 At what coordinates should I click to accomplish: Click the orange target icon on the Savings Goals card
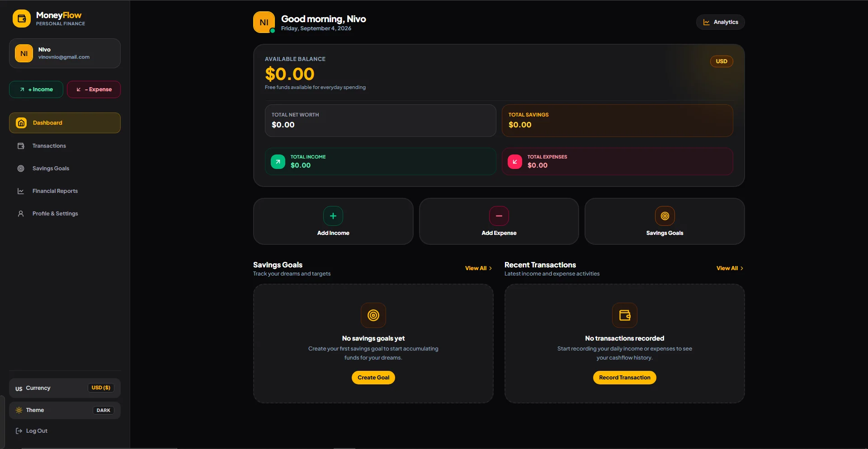tap(665, 216)
